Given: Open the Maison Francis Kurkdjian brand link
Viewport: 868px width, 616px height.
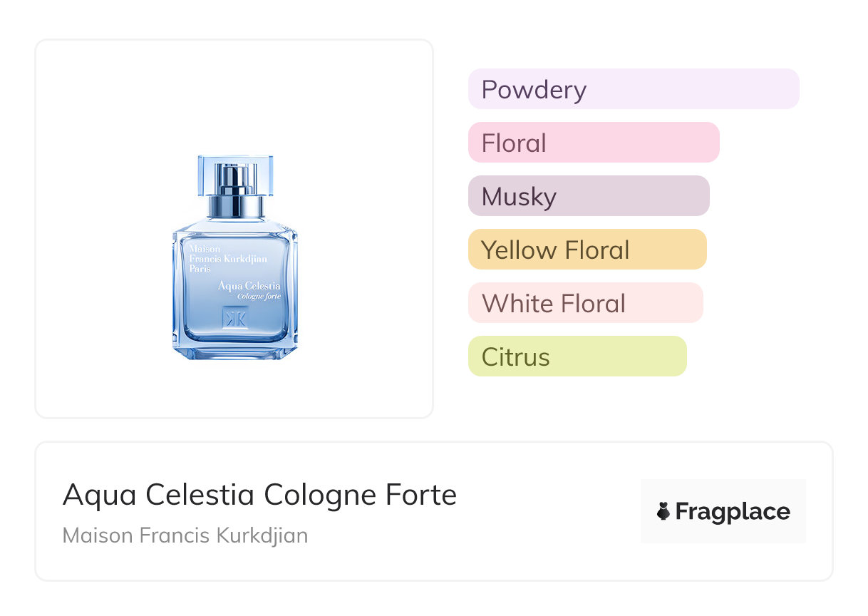Looking at the screenshot, I should pos(185,535).
